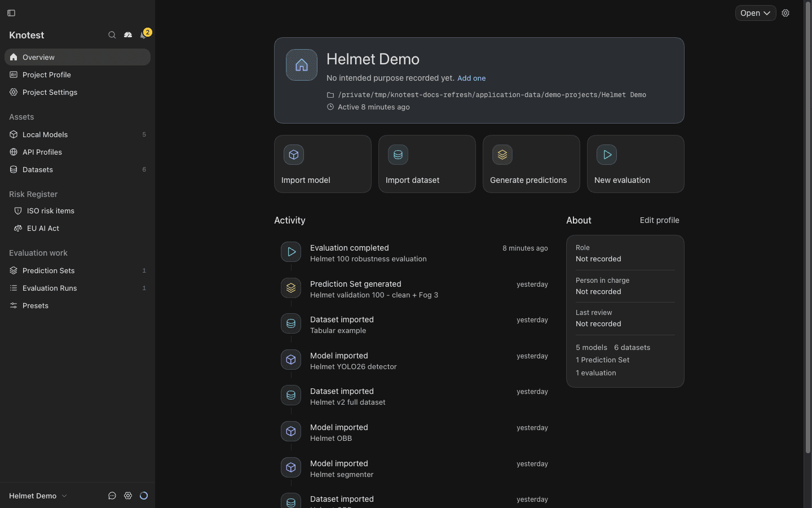Expand the Helmet Demo project switcher
This screenshot has width=812, height=508.
[x=38, y=496]
